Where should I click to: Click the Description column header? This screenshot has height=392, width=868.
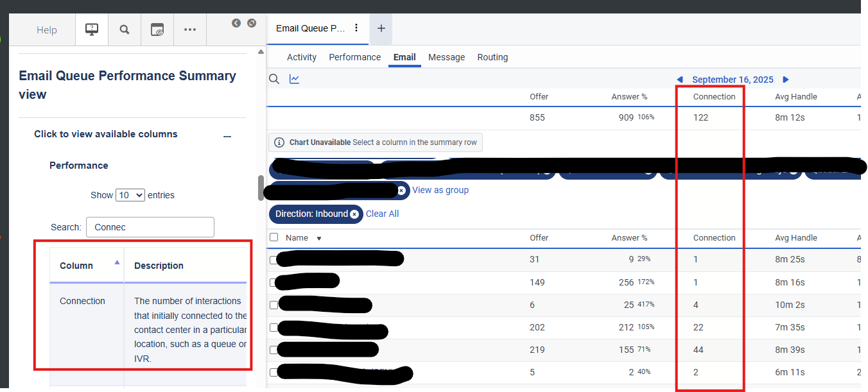pos(159,266)
